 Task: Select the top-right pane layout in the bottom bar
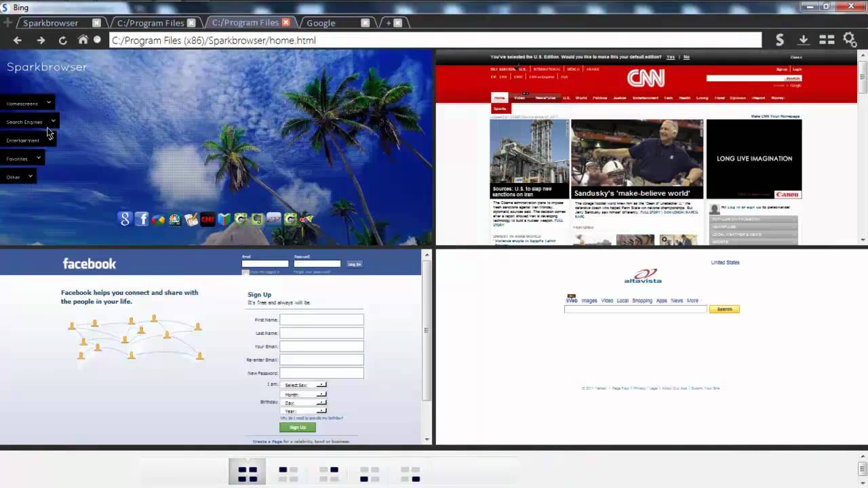click(329, 474)
